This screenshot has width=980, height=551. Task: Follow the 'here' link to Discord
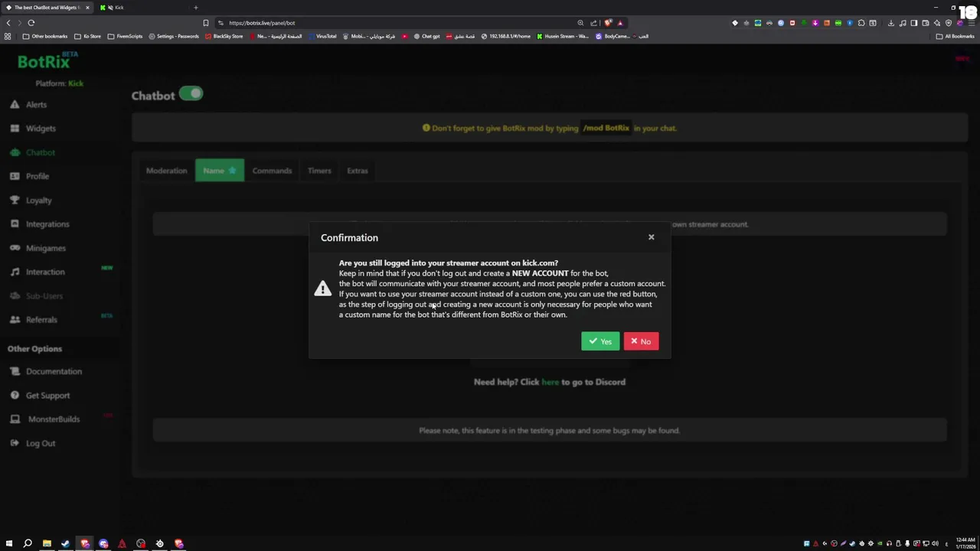pyautogui.click(x=550, y=382)
